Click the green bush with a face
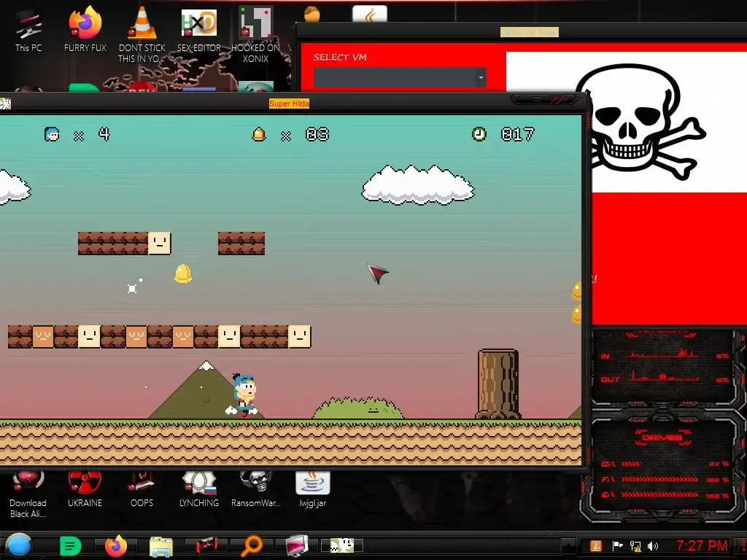The width and height of the screenshot is (747, 560). [x=358, y=408]
